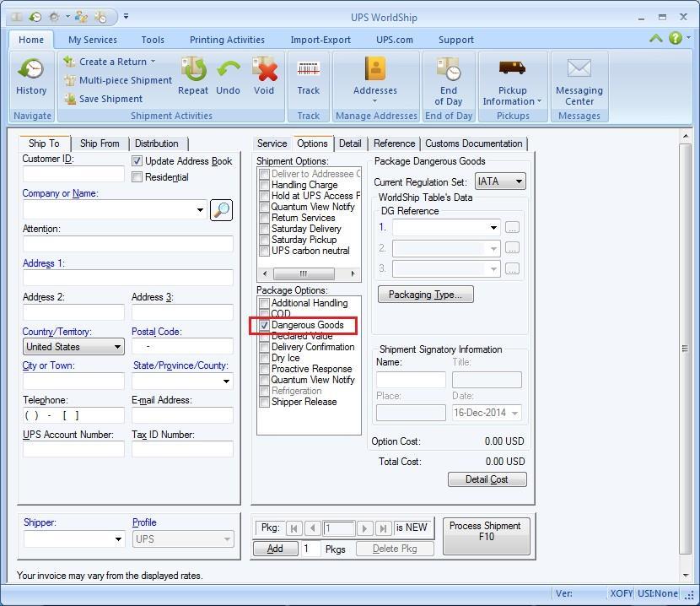Click the magnifying glass search button
The height and width of the screenshot is (606, 700).
[221, 209]
